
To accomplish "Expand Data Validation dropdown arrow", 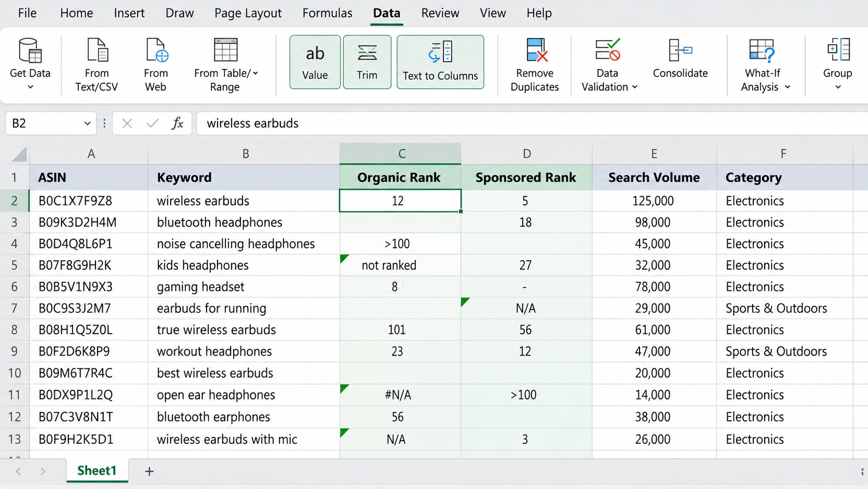I will coord(634,87).
